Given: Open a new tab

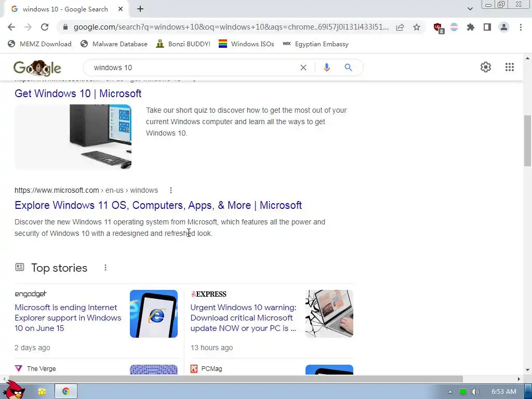Looking at the screenshot, I should [140, 9].
